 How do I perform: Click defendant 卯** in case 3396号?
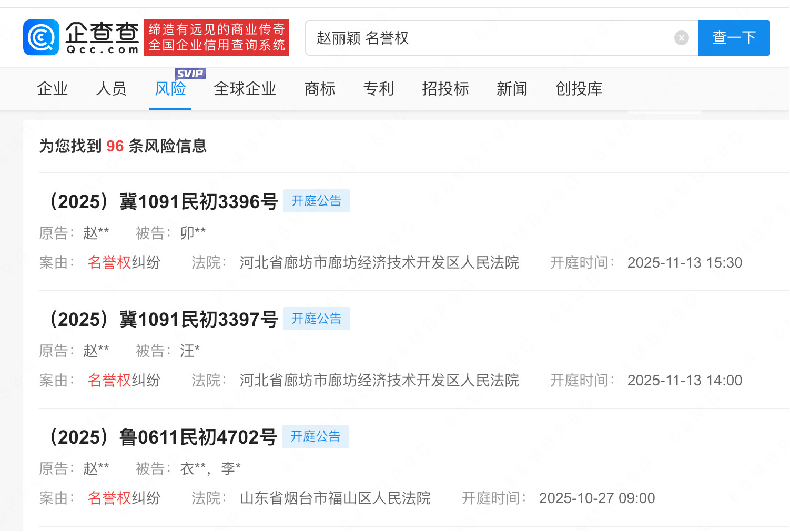[x=193, y=233]
